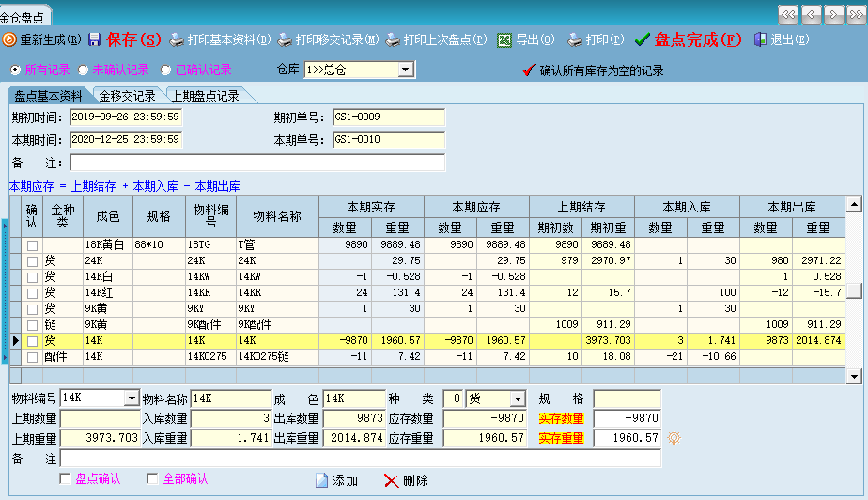Screen dimensions: 868x500
Task: Open the 物料编号 dropdown arrow
Action: coord(132,398)
